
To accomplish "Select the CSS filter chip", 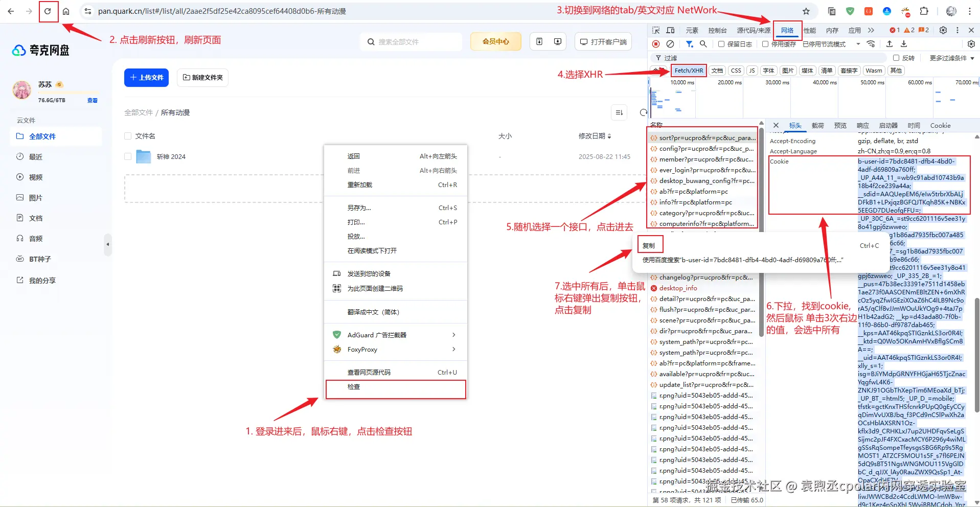I will (736, 71).
